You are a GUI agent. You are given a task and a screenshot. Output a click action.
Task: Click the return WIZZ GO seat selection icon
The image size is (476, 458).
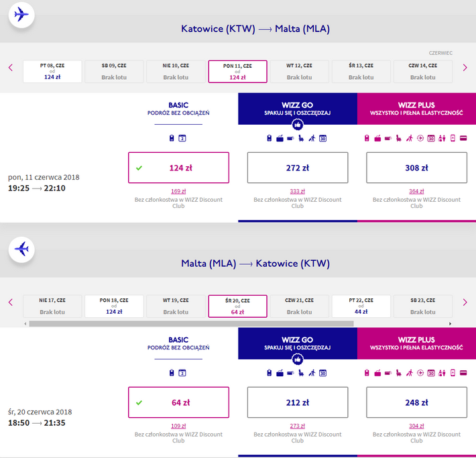[x=301, y=374]
